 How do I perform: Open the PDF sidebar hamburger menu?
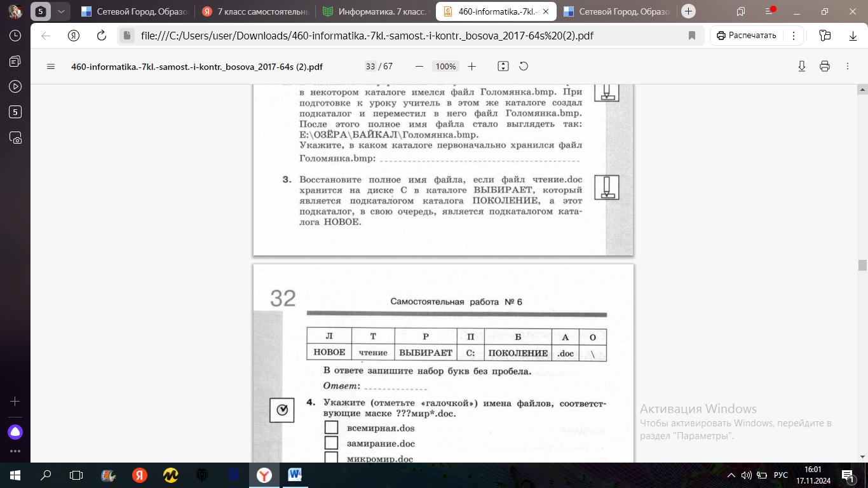coord(51,66)
